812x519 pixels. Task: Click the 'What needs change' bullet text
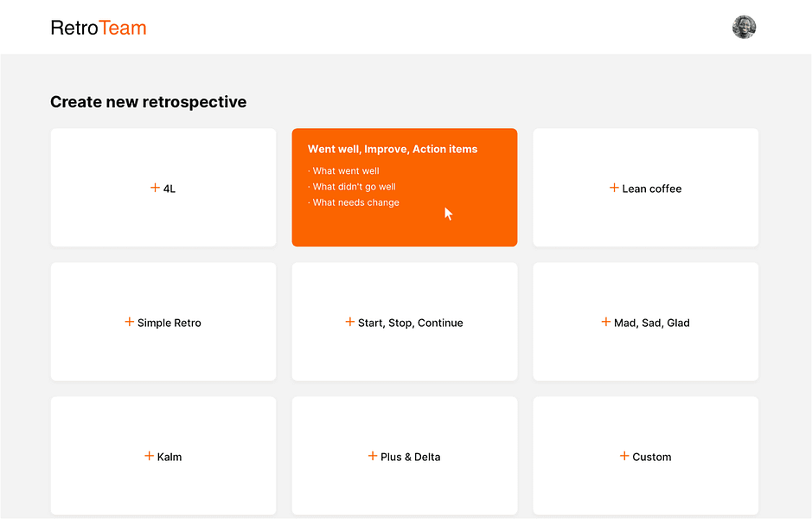(x=355, y=202)
